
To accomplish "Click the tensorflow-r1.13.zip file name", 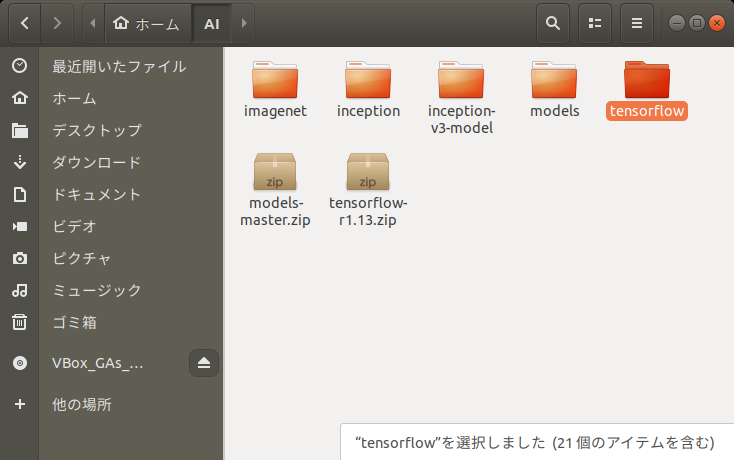I will pyautogui.click(x=368, y=212).
